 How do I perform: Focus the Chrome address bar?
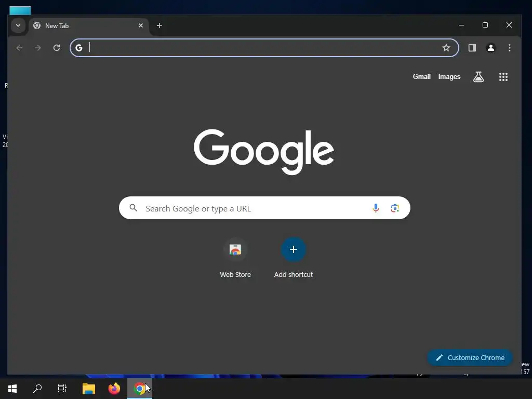[x=264, y=48]
